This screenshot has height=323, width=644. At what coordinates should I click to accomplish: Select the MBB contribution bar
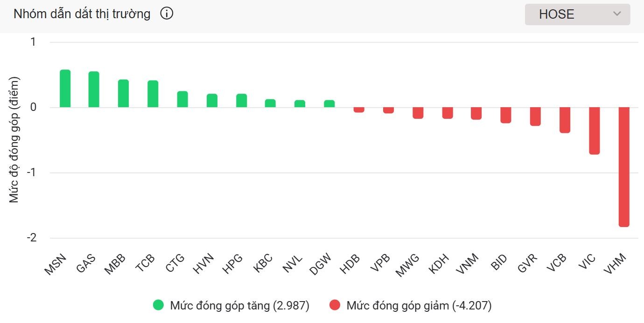[x=123, y=94]
